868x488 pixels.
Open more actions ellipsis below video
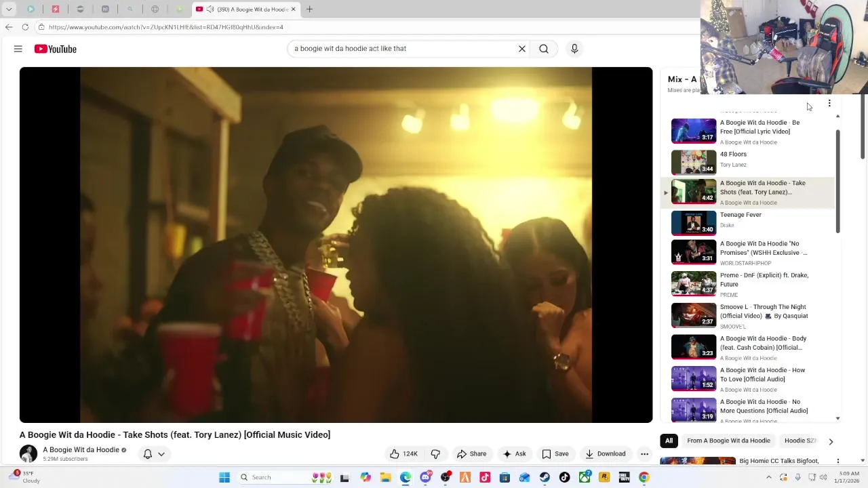tap(644, 454)
